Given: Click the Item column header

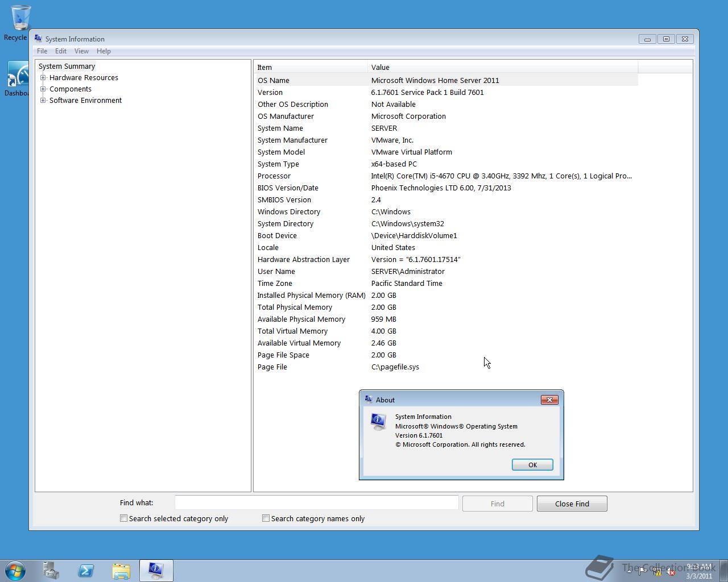Looking at the screenshot, I should click(x=311, y=67).
